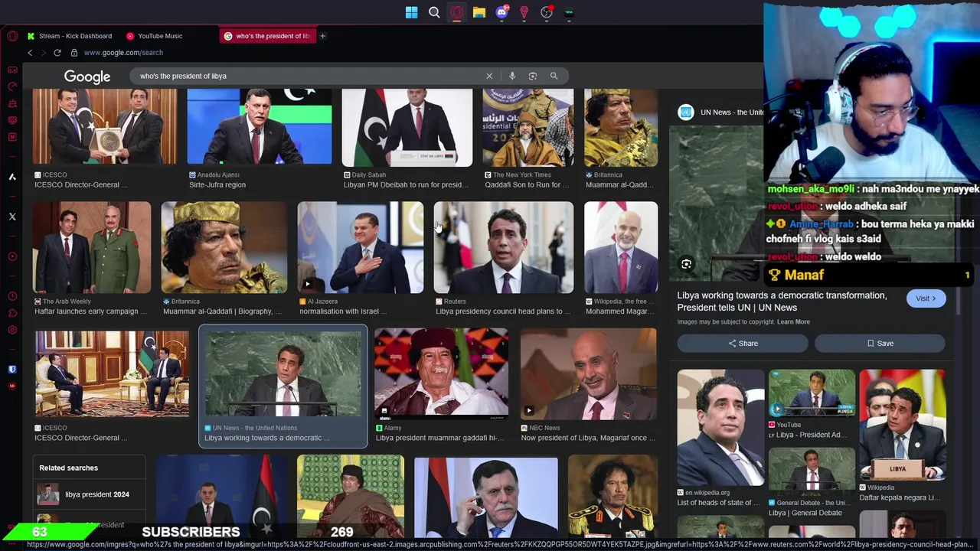Viewport: 980px width, 551px height.
Task: View site security lock info
Action: (74, 53)
